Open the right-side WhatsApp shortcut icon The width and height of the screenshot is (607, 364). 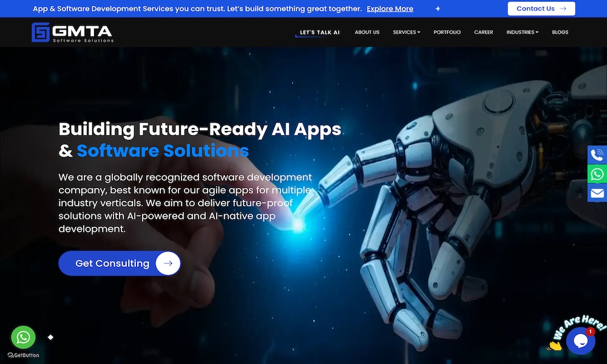point(597,174)
